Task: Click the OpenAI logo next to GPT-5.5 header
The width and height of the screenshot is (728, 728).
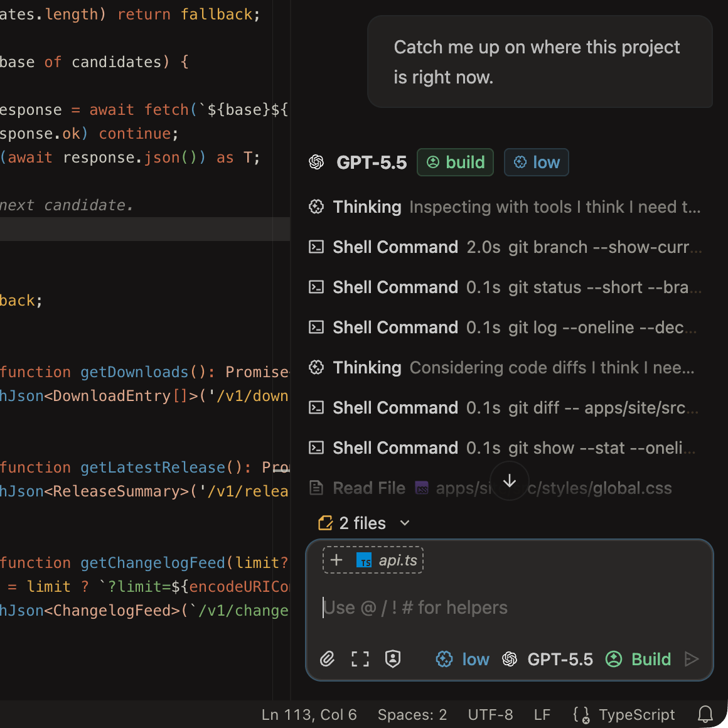Action: pos(316,162)
